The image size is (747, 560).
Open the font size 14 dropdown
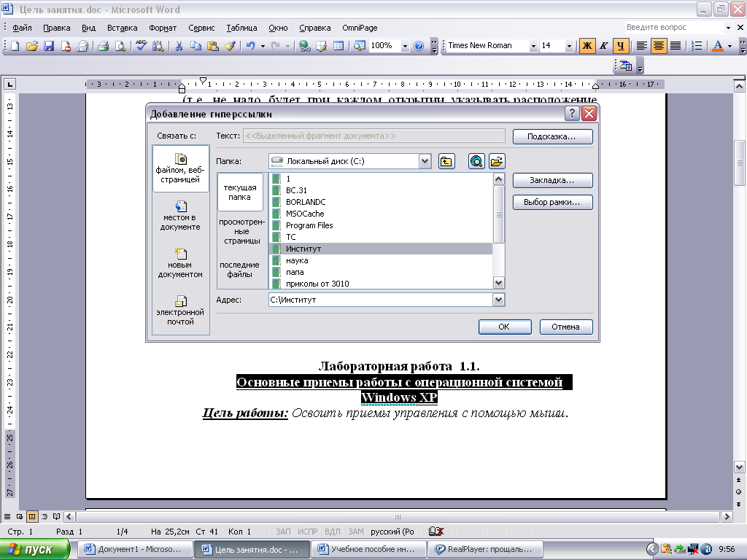pos(569,46)
